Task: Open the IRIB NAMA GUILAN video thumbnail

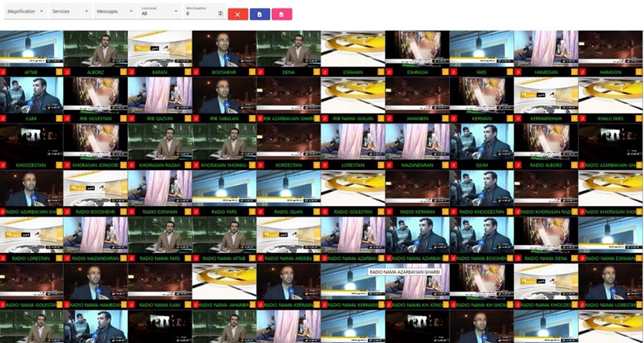Action: (x=353, y=96)
